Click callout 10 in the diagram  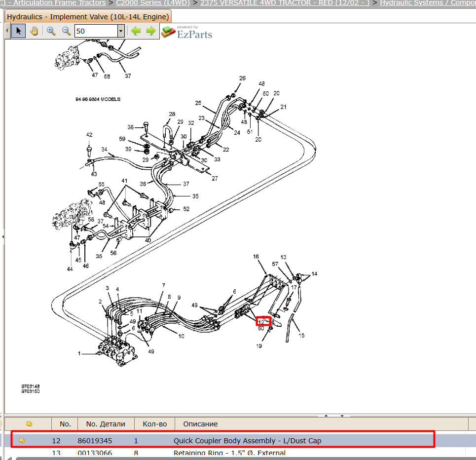(x=181, y=336)
